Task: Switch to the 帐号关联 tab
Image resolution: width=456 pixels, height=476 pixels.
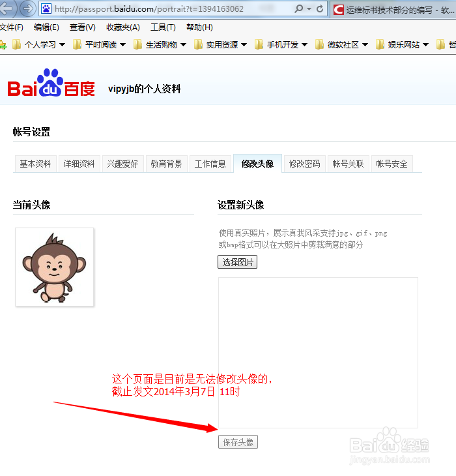Action: [x=349, y=164]
